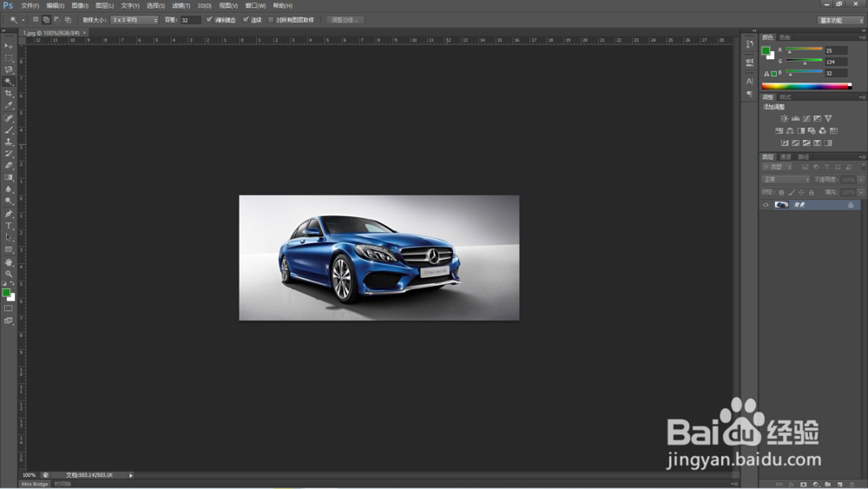Viewport: 868px width, 489px height.
Task: Select the Clone Stamp tool
Action: pyautogui.click(x=9, y=142)
